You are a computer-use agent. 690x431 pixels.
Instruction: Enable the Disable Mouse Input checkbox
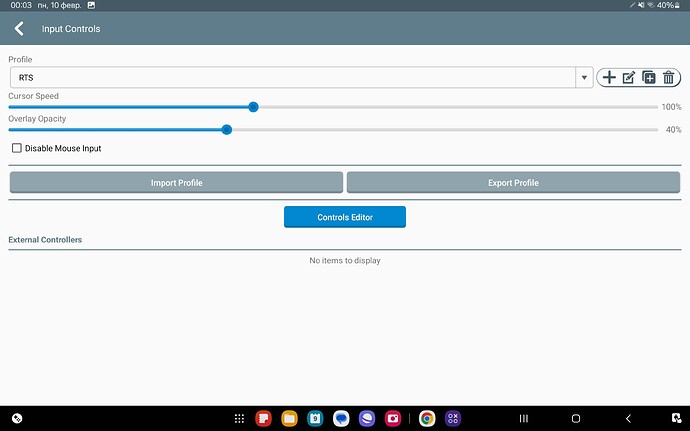point(17,148)
